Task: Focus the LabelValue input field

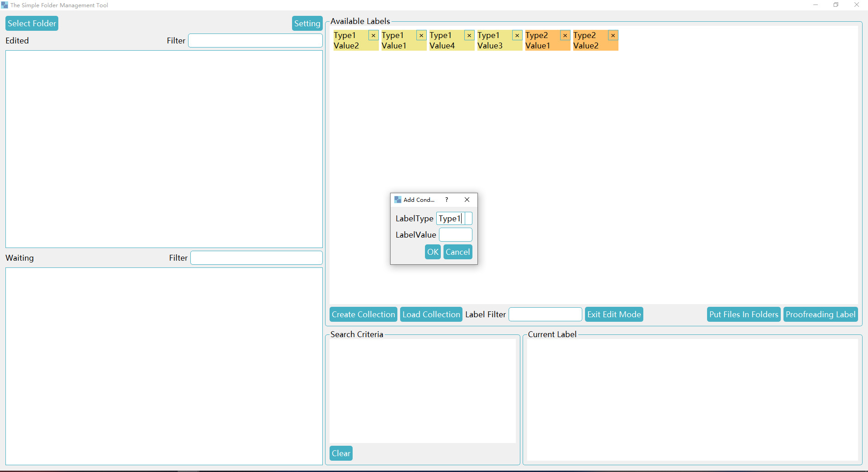Action: tap(455, 234)
